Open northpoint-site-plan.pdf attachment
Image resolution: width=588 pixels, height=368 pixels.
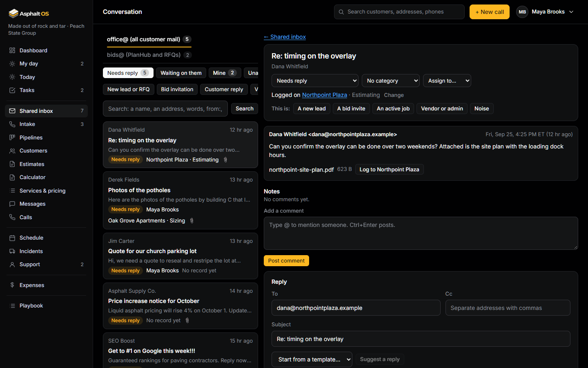tap(301, 170)
